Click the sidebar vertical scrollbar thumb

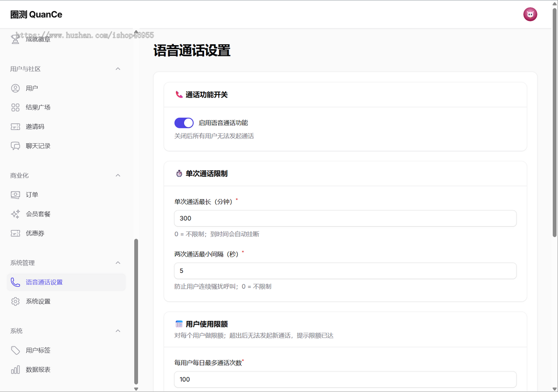coord(136,312)
